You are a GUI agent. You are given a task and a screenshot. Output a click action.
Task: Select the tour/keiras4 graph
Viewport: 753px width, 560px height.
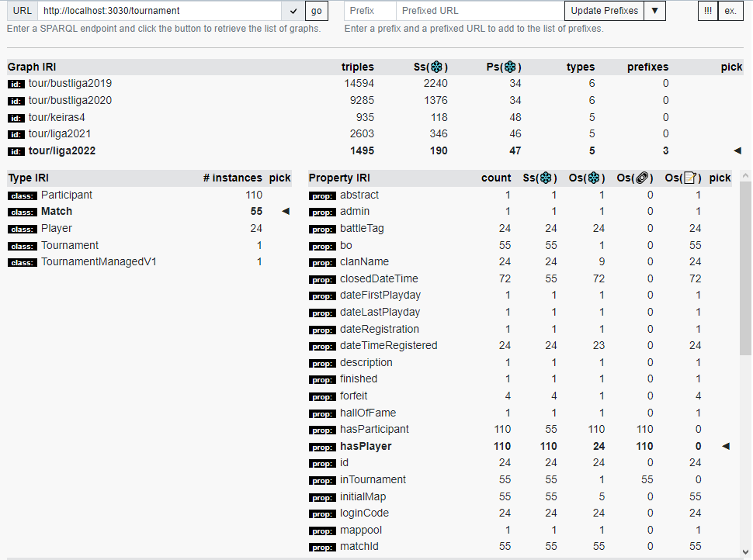click(x=57, y=117)
